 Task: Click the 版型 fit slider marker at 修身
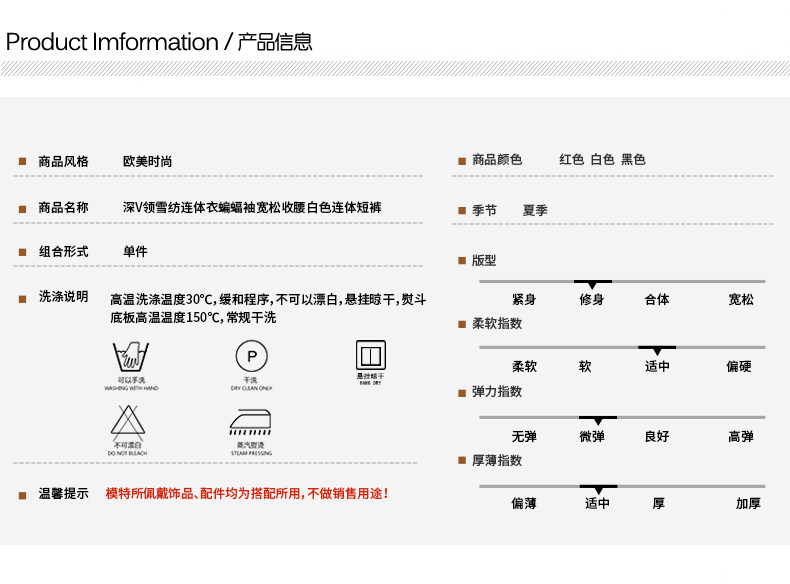pyautogui.click(x=592, y=284)
